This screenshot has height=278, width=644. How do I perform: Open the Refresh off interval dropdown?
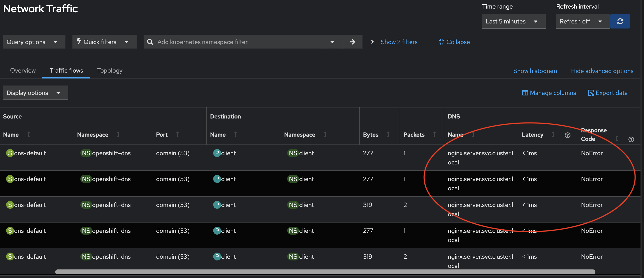(x=583, y=21)
